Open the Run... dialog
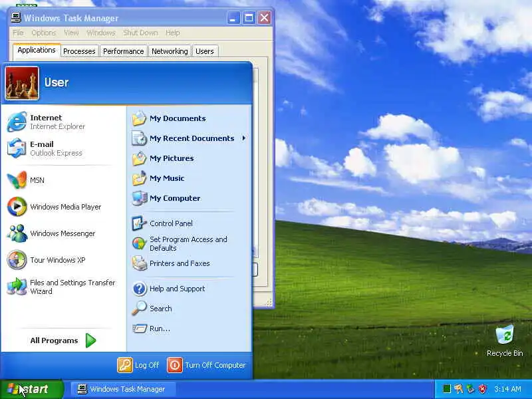The width and height of the screenshot is (532, 399). coord(189,329)
